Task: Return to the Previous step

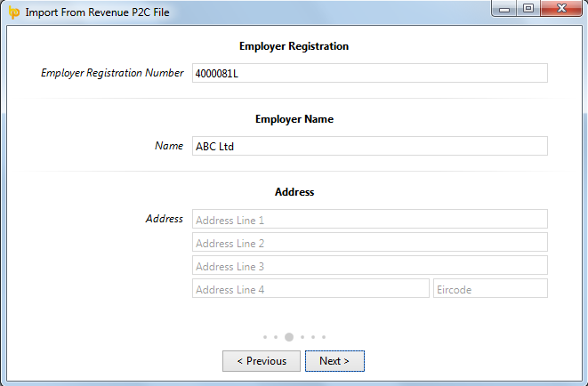Action: (x=262, y=361)
